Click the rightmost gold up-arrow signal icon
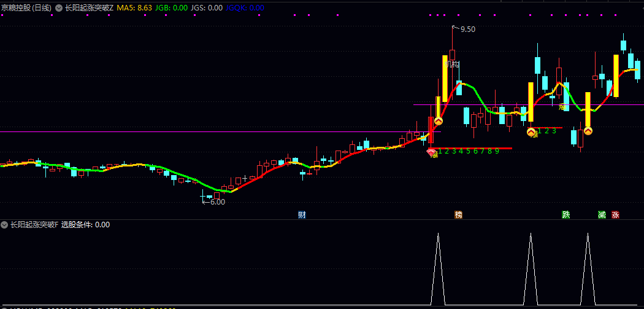The height and width of the screenshot is (309, 644). (588, 131)
